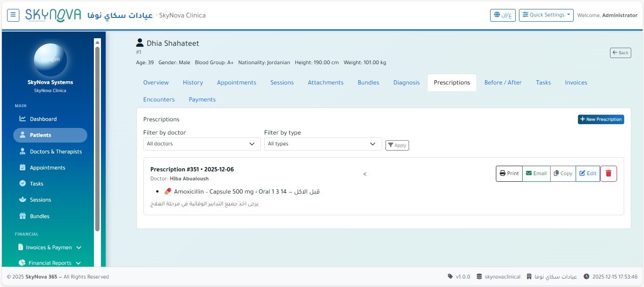Image resolution: width=644 pixels, height=287 pixels.
Task: Click the New Prescription button
Action: [601, 119]
